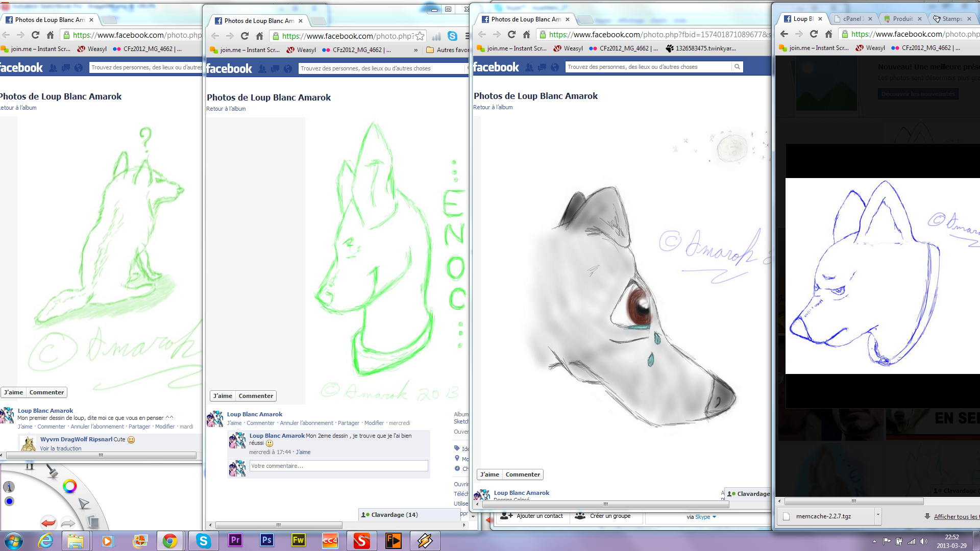Screen dimensions: 980x551
Task: Click the Votre commentaire input field
Action: point(338,466)
